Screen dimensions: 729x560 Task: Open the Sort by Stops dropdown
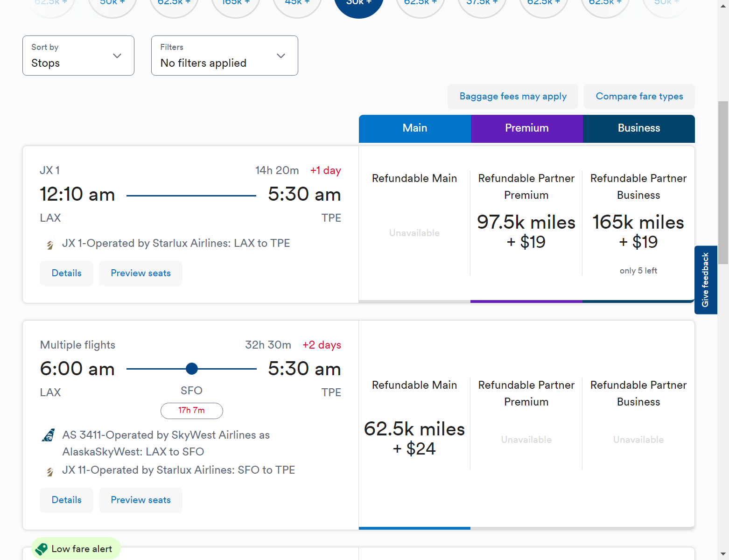point(78,56)
